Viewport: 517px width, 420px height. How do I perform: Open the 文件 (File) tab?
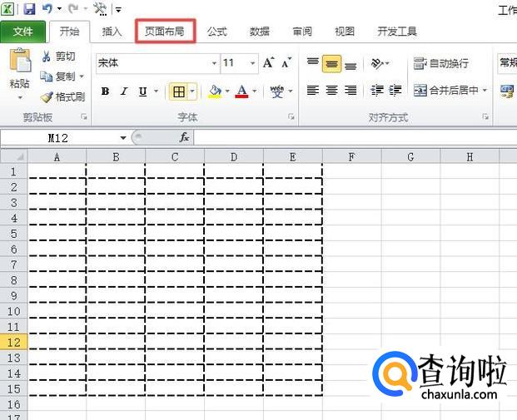22,32
